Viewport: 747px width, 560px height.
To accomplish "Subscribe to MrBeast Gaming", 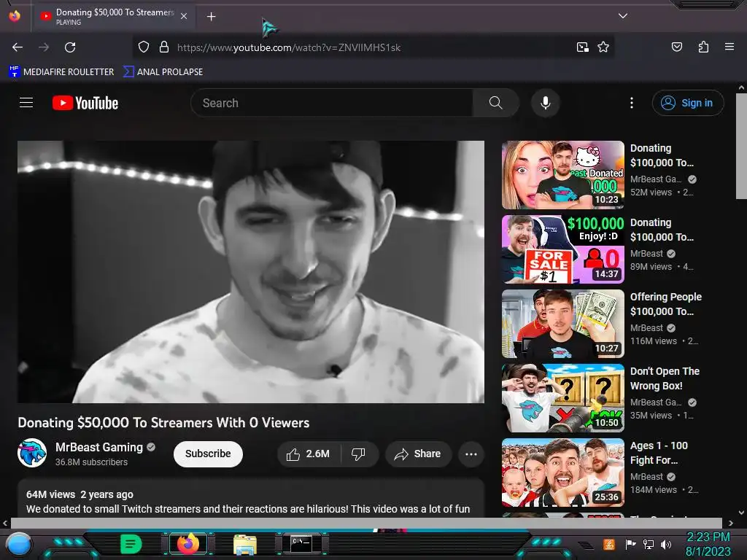I will [208, 454].
